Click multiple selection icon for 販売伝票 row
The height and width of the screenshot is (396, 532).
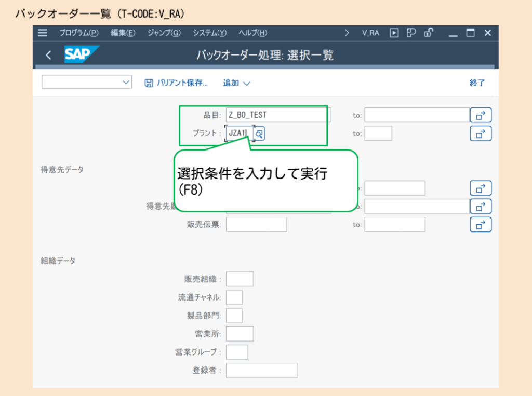click(x=481, y=224)
